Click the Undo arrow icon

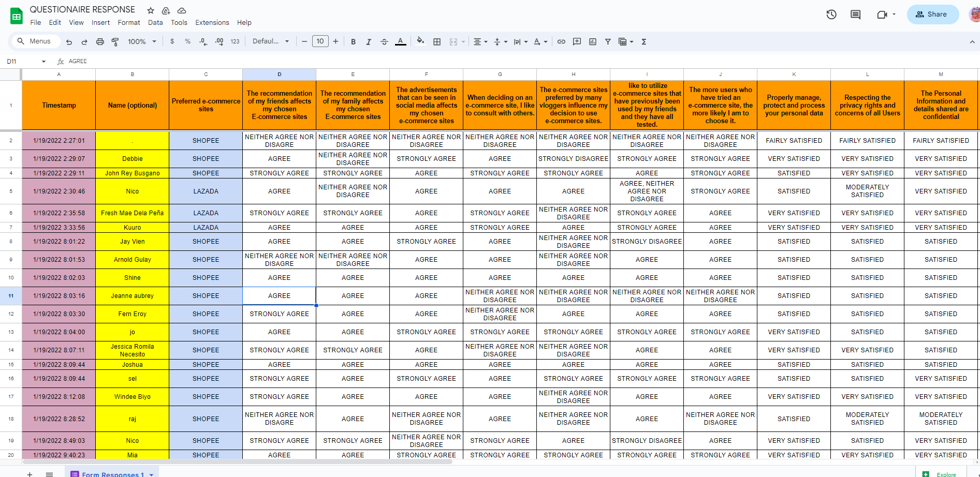(x=69, y=42)
